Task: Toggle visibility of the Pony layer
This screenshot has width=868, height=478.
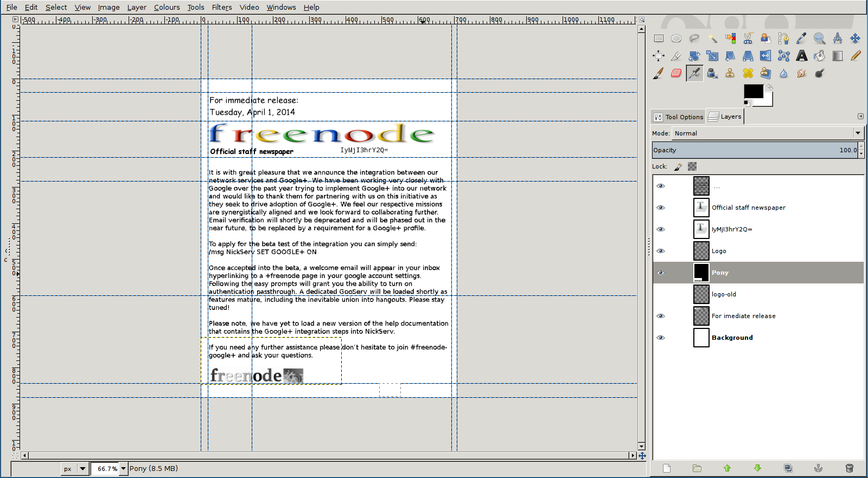Action: click(x=660, y=273)
